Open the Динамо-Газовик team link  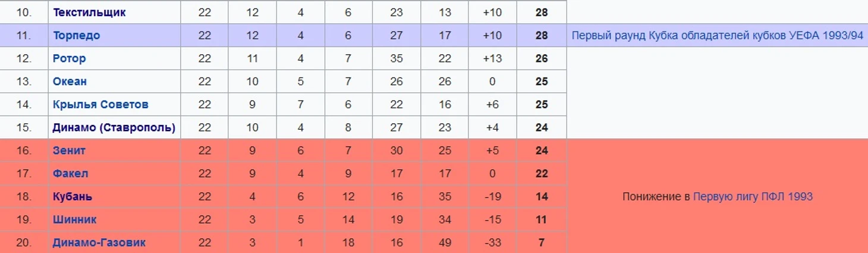point(99,243)
